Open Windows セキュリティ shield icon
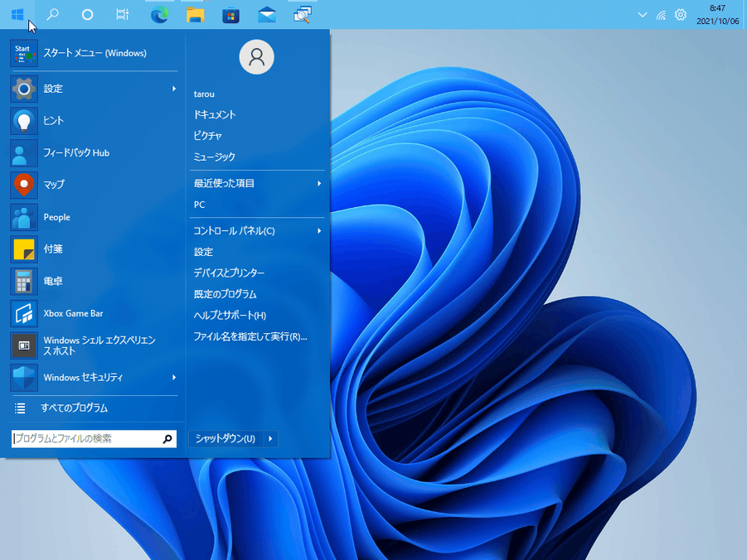The height and width of the screenshot is (560, 747). tap(24, 378)
